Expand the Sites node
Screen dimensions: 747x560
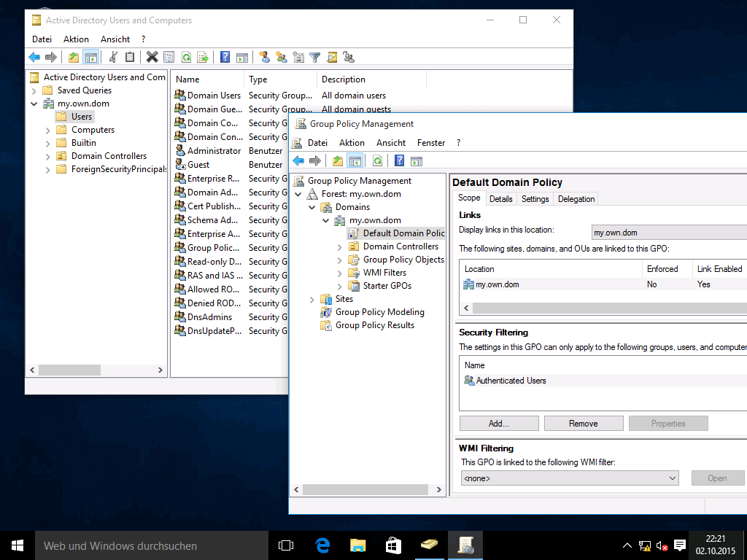click(312, 299)
